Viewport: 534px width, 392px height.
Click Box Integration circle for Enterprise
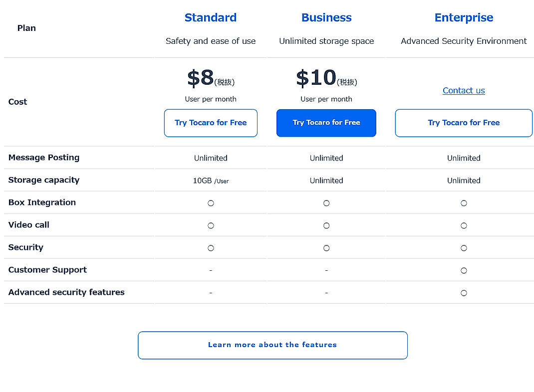(464, 203)
